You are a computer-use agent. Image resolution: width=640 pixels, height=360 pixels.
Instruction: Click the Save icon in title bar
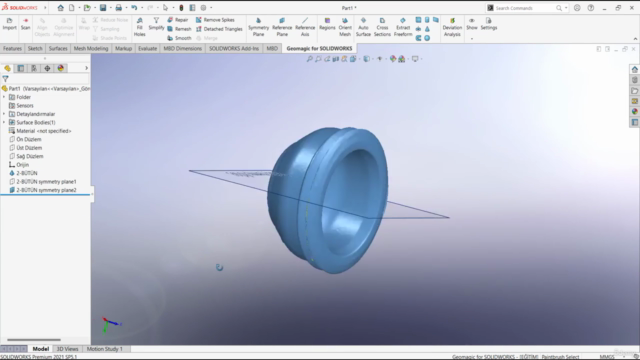(103, 8)
